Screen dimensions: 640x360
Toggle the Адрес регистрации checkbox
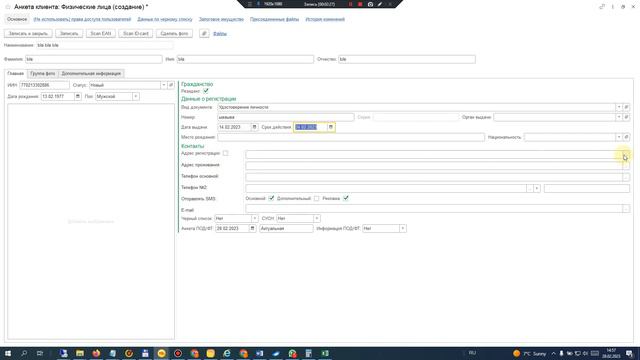pos(225,153)
